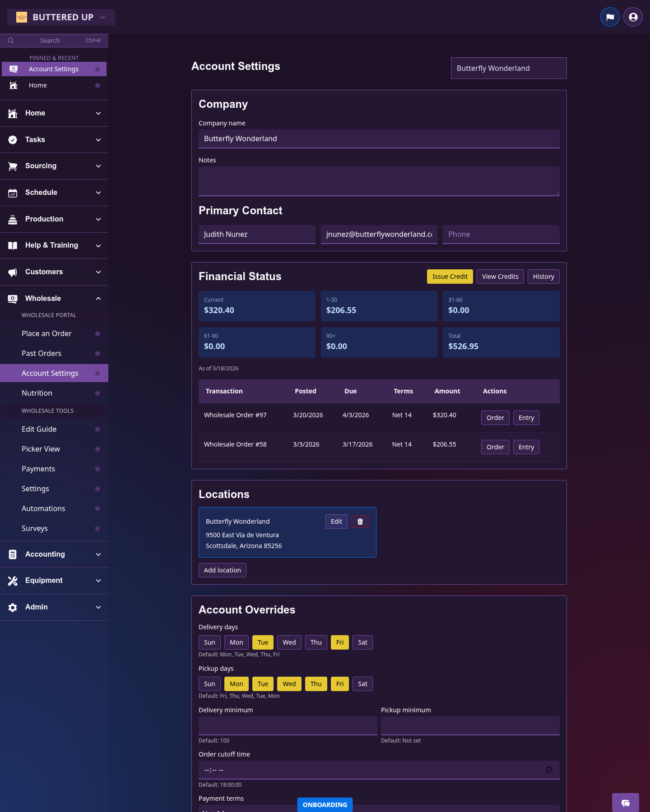Click the Onboarding badge

(325, 805)
